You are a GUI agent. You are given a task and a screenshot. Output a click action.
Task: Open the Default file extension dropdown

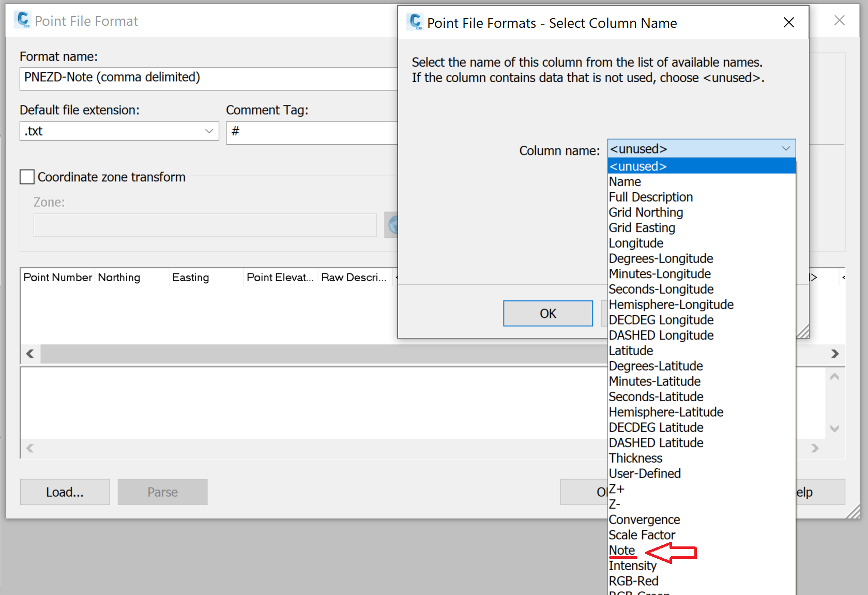(208, 131)
